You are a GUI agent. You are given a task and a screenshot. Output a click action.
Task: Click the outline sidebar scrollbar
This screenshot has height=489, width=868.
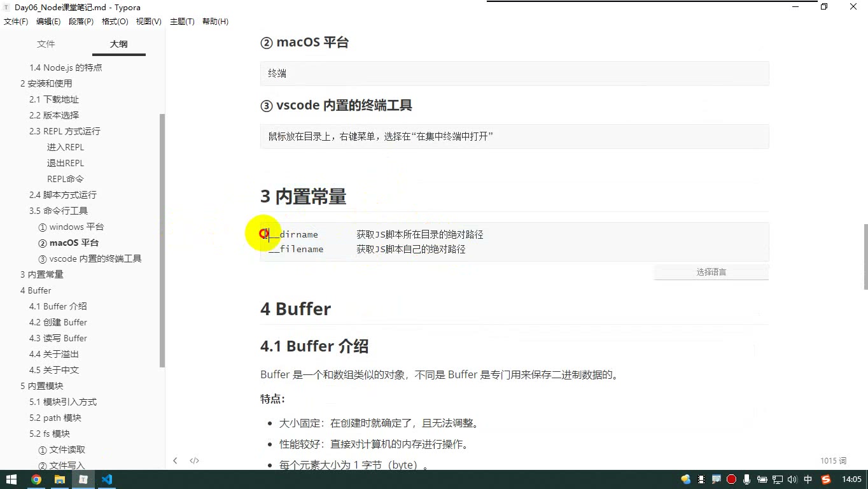point(162,241)
